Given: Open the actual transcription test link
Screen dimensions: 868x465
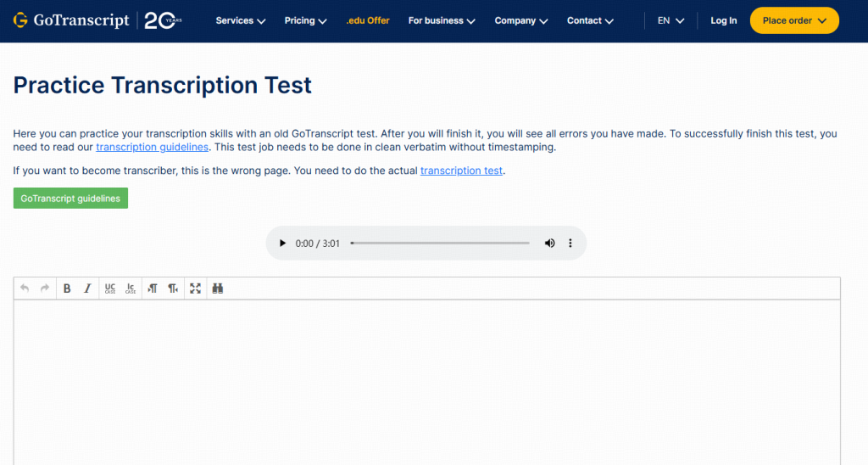Looking at the screenshot, I should pos(461,171).
